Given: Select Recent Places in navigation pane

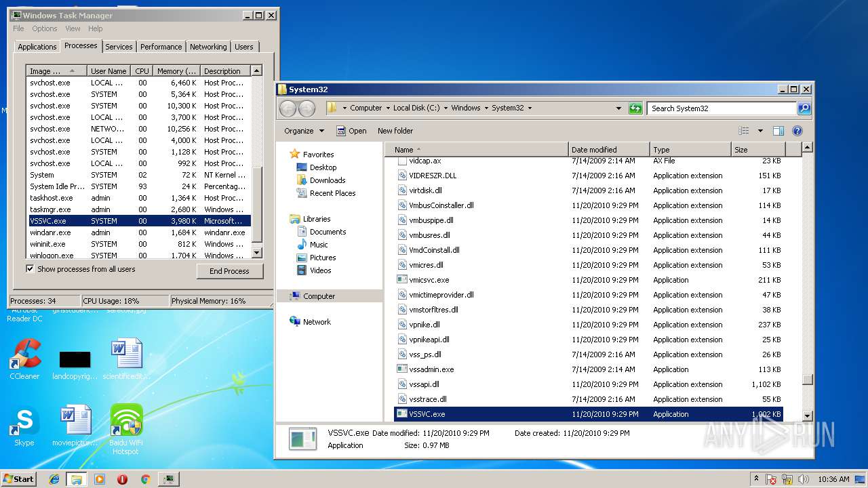Looking at the screenshot, I should [332, 193].
